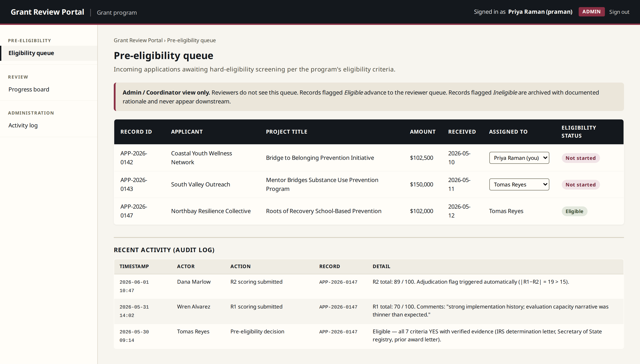This screenshot has height=364, width=640.
Task: Click actor Dana Marlow in audit log
Action: pos(194,282)
